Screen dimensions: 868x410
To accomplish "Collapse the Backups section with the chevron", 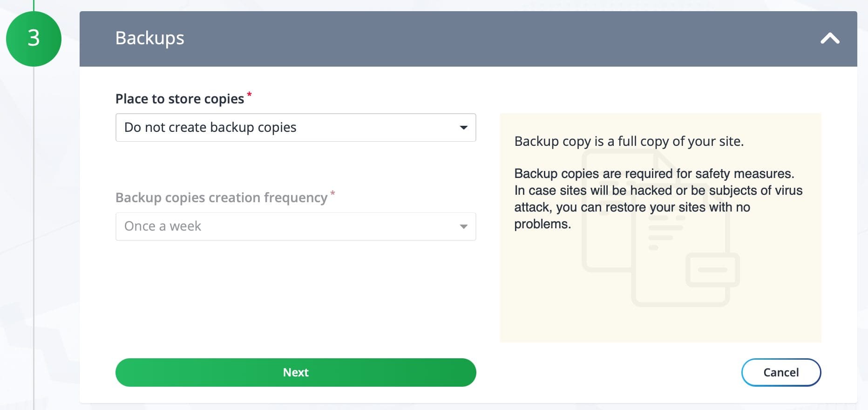I will click(830, 38).
